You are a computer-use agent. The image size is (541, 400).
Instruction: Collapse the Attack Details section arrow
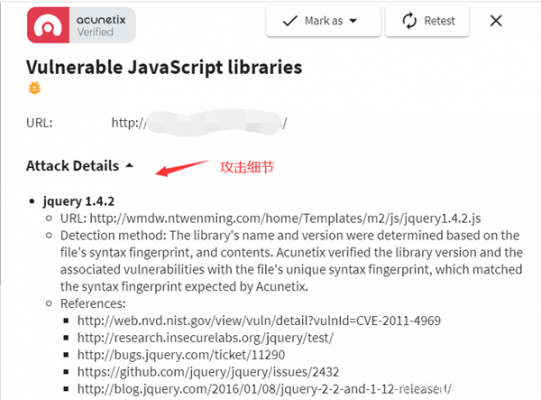click(129, 166)
